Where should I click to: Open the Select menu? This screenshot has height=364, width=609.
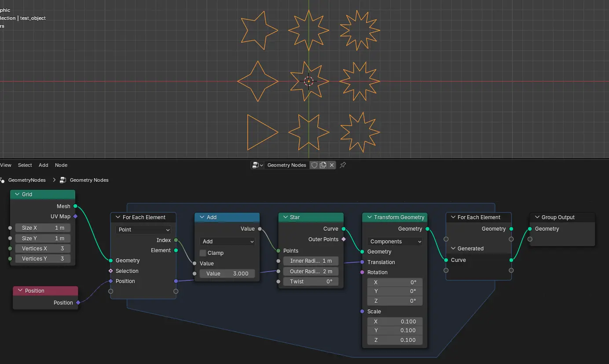tap(25, 165)
